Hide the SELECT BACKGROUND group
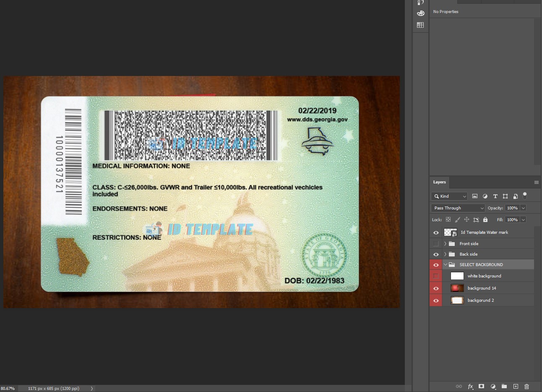 [x=436, y=265]
